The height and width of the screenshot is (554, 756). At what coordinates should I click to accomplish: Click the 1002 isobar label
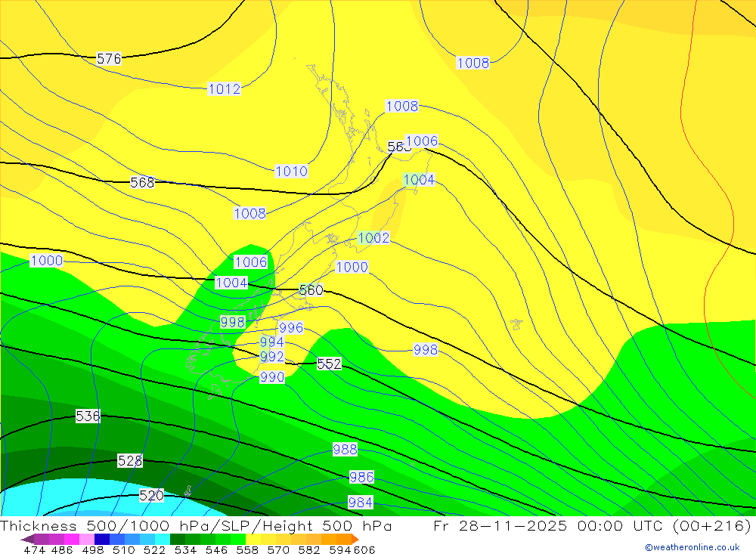pyautogui.click(x=373, y=238)
